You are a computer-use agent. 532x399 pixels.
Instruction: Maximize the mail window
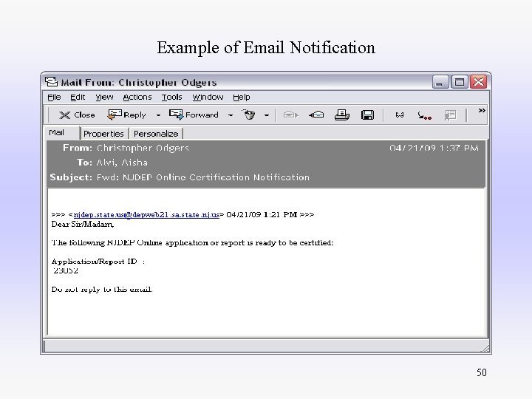pos(460,82)
